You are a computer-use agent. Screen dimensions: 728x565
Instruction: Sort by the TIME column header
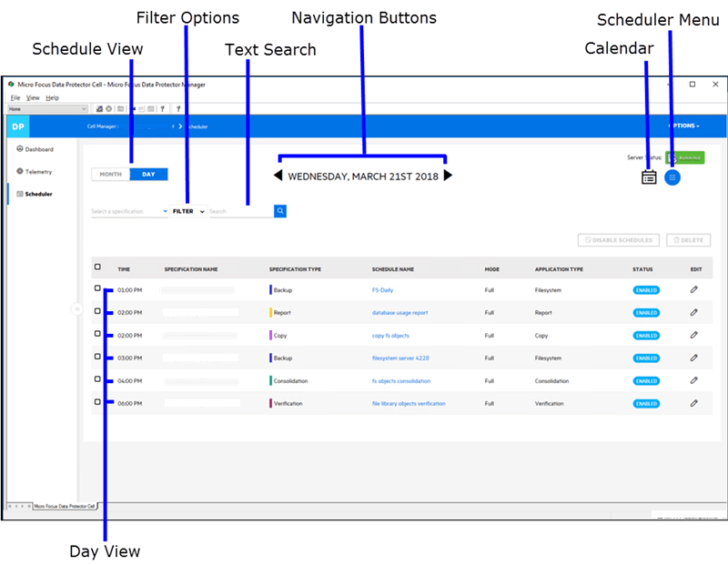pyautogui.click(x=124, y=269)
